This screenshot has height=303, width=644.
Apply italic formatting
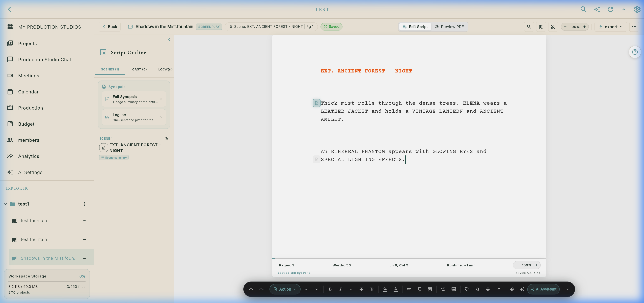pos(340,289)
